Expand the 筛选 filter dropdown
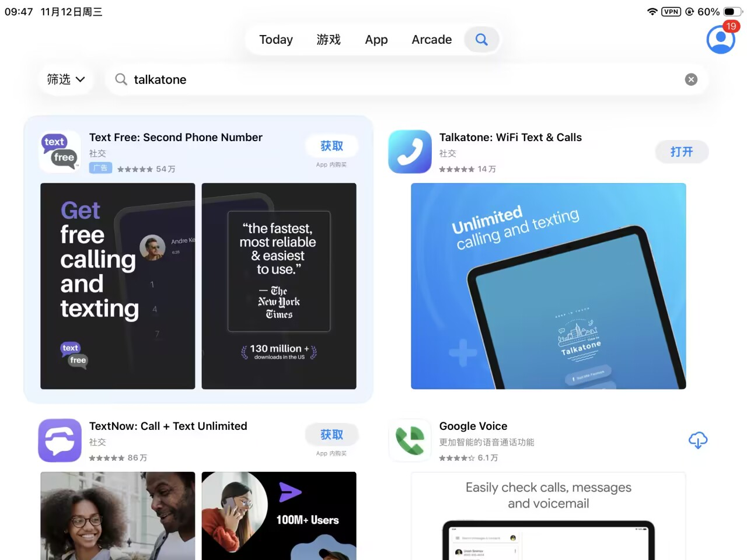This screenshot has width=747, height=560. tap(66, 79)
